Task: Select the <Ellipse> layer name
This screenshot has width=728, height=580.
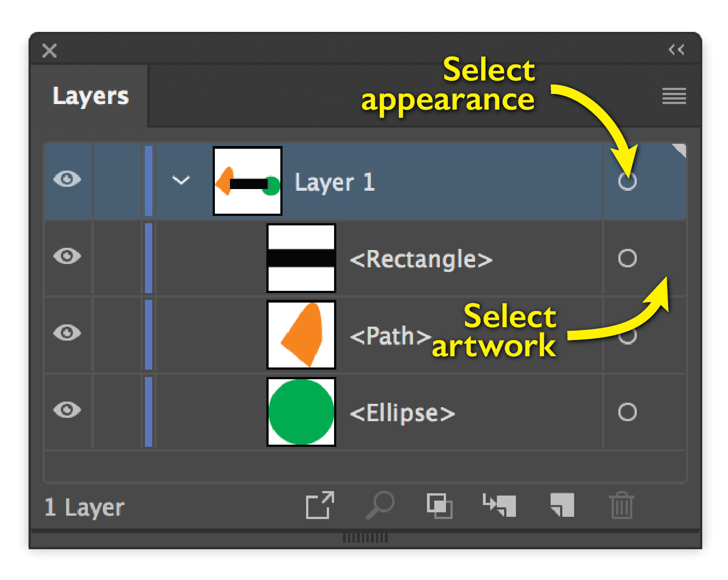Action: pyautogui.click(x=402, y=413)
